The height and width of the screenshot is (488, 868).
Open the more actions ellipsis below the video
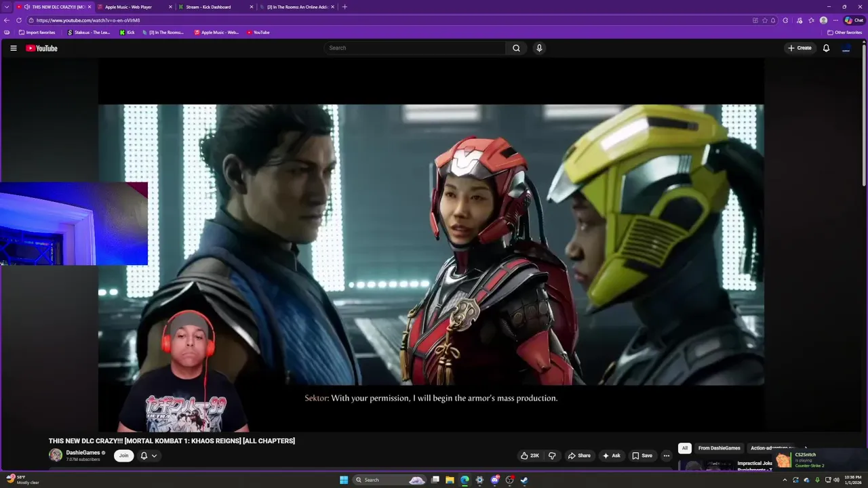tap(666, 455)
